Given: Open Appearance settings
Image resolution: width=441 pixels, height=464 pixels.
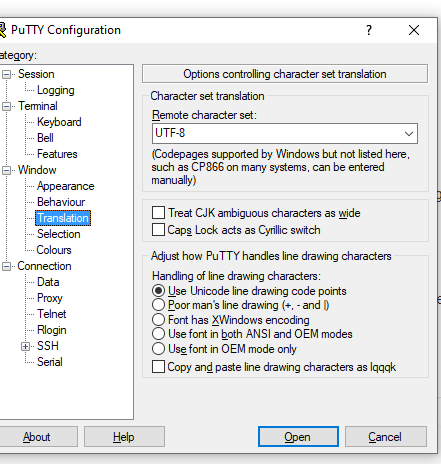Looking at the screenshot, I should click(x=66, y=186).
